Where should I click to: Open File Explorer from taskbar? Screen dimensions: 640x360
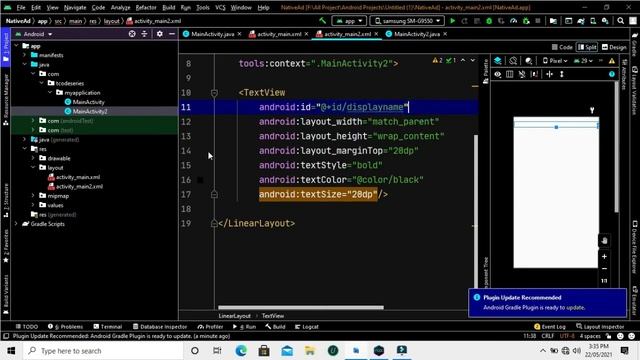pos(310,351)
